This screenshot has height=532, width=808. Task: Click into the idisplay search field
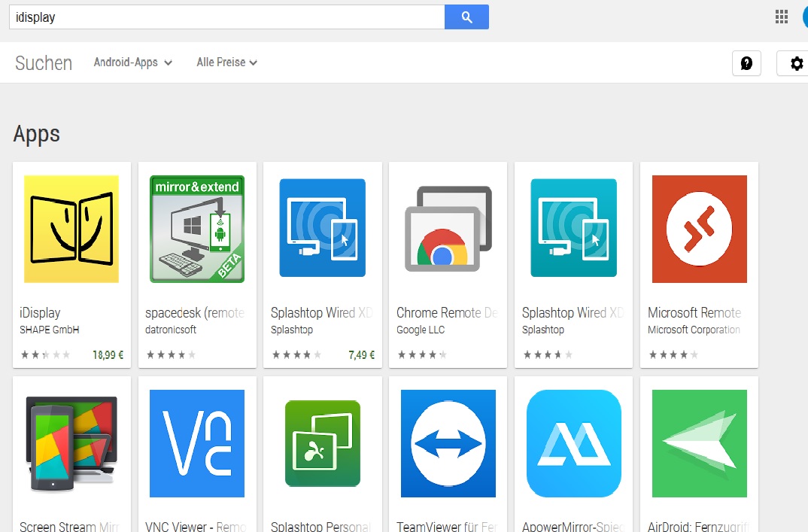(x=226, y=17)
